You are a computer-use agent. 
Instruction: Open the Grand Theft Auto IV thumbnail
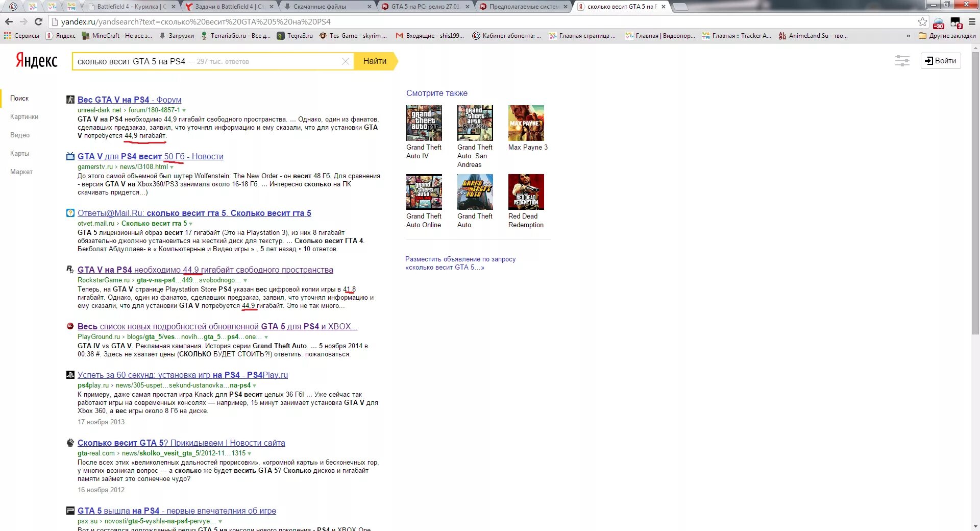(424, 123)
